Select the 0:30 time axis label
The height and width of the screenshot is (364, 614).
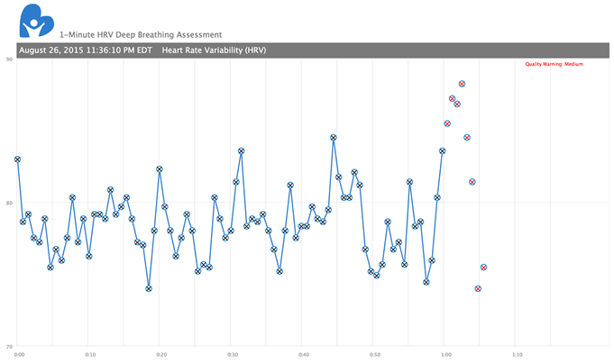[232, 354]
